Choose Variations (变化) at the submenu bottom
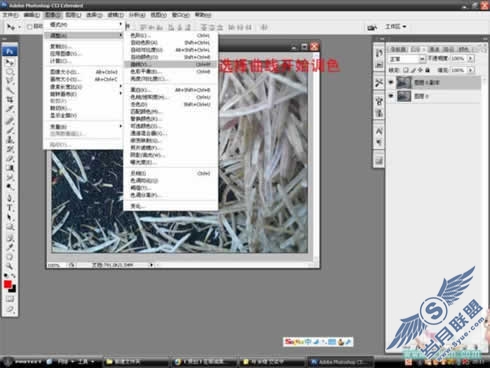The width and height of the screenshot is (490, 368). [171, 206]
